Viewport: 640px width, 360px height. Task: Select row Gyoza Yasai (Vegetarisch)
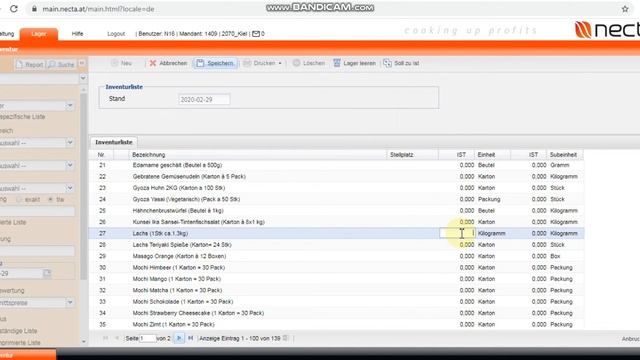click(336, 200)
